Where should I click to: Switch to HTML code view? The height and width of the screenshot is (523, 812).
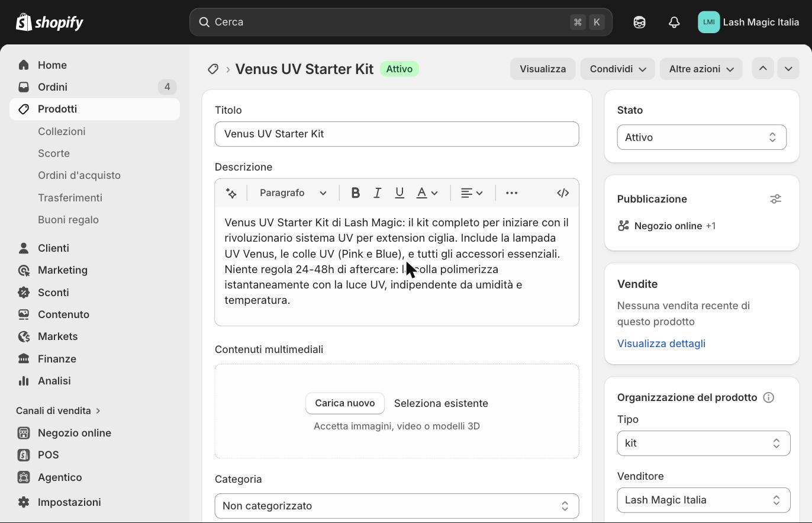563,193
